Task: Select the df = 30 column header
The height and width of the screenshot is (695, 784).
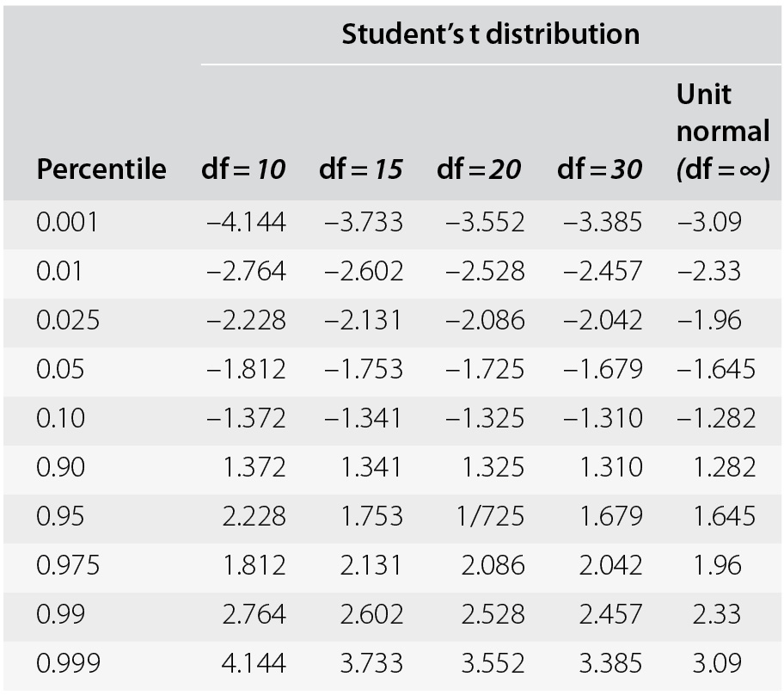Action: [599, 169]
